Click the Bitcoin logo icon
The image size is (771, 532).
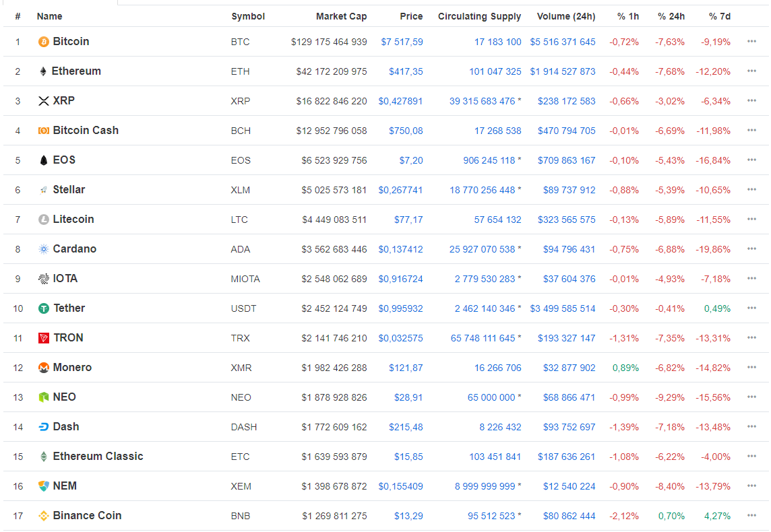(44, 42)
